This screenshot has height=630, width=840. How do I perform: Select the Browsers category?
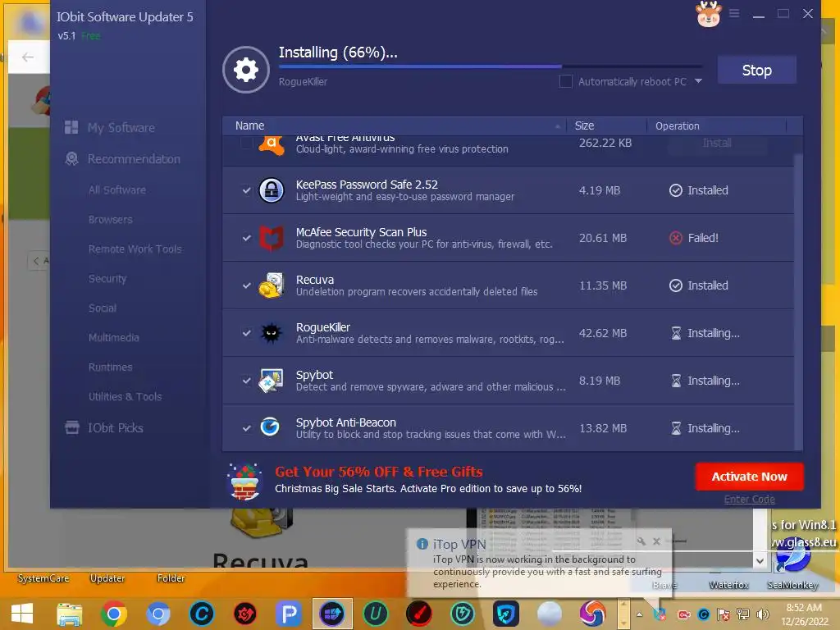pyautogui.click(x=111, y=219)
